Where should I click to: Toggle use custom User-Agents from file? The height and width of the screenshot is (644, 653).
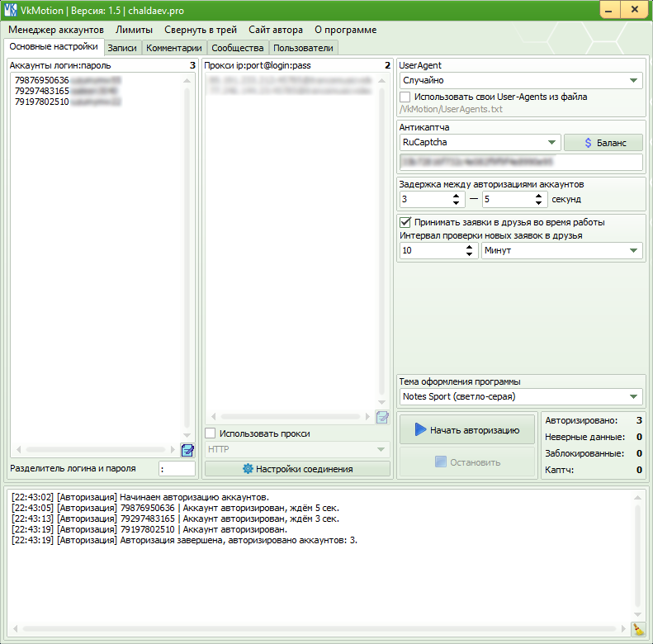405,97
